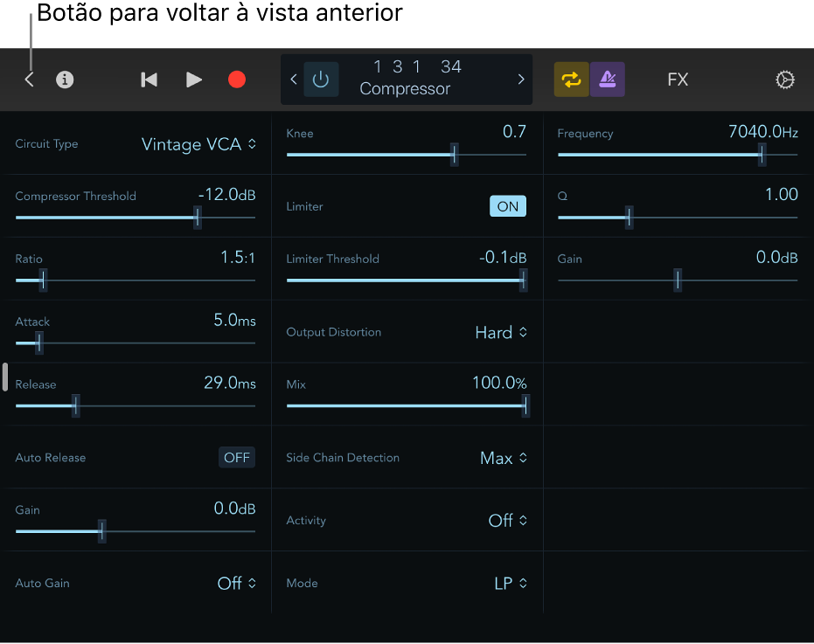Change Side Chain Detection from Max
814x644 pixels.
(504, 457)
